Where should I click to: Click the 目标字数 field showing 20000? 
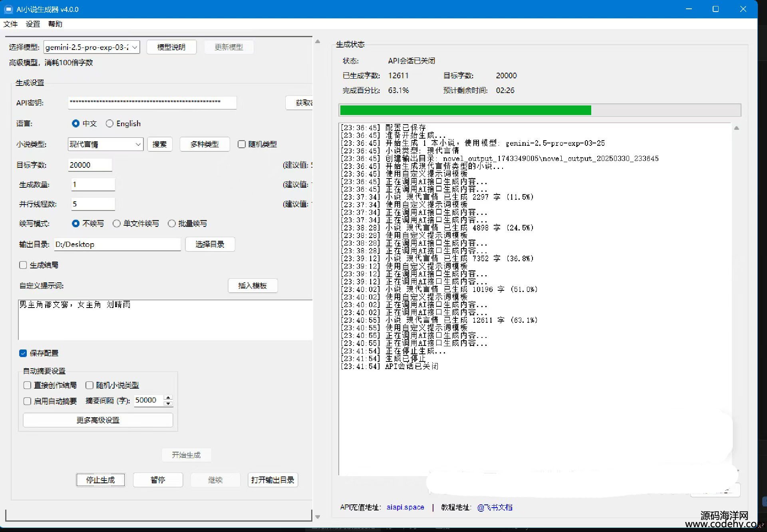[x=90, y=165]
